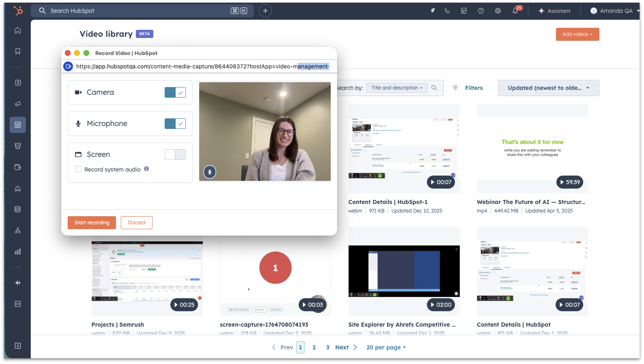Click the Discard button
Screen dimensions: 644x364
coord(137,223)
